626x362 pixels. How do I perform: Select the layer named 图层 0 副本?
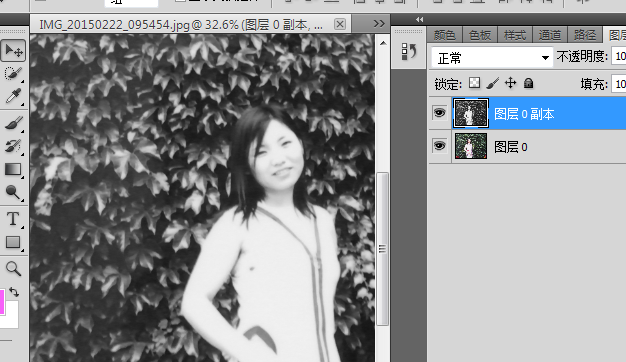coord(524,114)
